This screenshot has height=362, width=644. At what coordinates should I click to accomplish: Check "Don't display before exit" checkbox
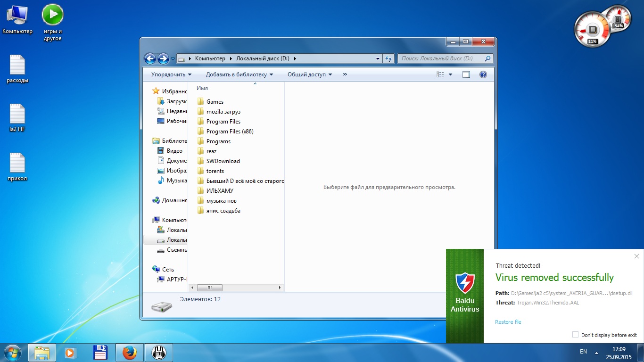[575, 335]
